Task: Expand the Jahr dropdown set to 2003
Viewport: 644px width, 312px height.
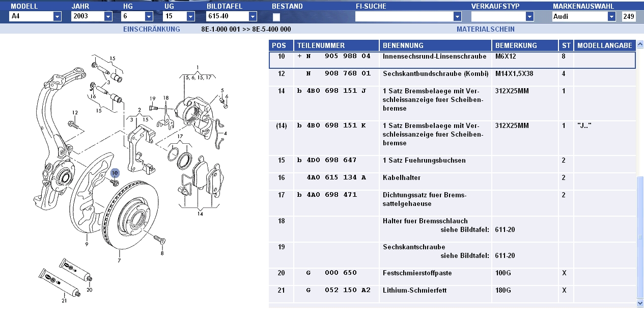Action: 108,16
